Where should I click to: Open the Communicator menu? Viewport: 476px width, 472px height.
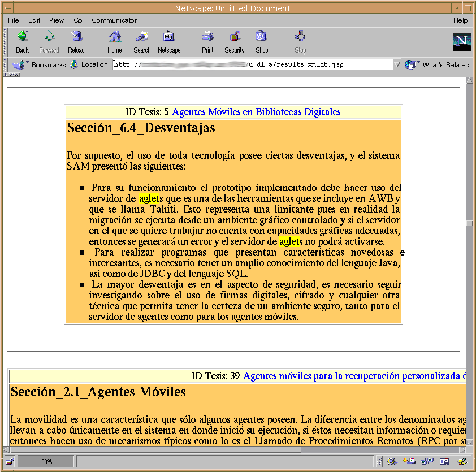114,20
